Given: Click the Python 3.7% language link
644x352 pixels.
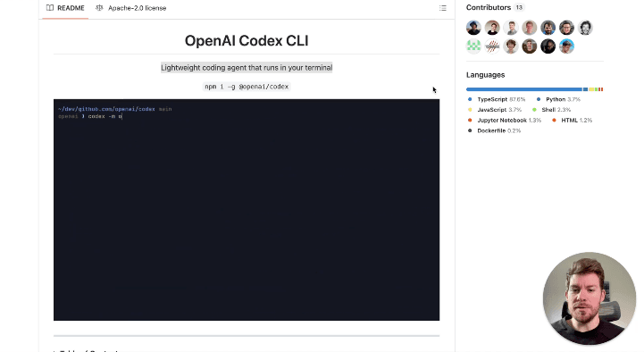Looking at the screenshot, I should pyautogui.click(x=558, y=99).
